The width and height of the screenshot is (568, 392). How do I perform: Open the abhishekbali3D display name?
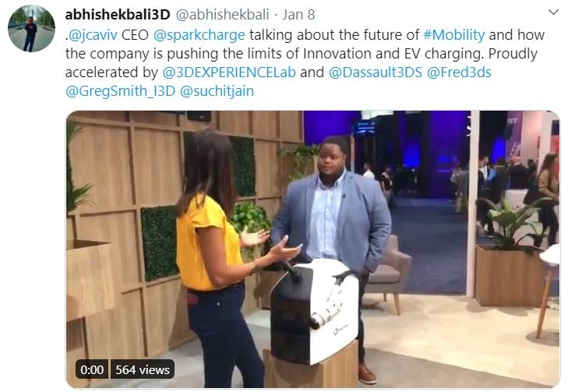tap(118, 15)
